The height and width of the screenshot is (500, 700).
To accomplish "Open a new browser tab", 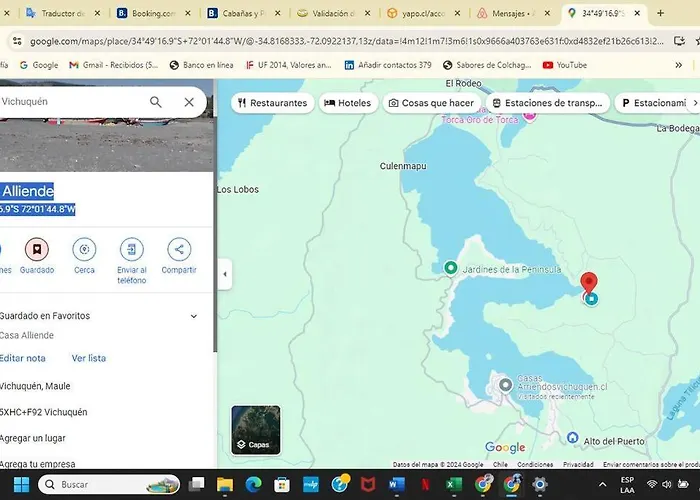I will (x=660, y=13).
